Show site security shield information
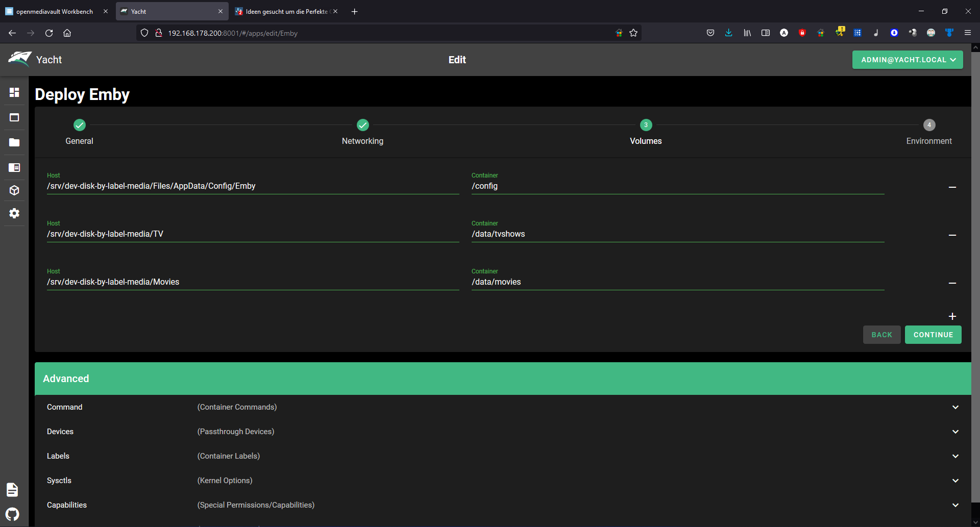 pyautogui.click(x=144, y=33)
